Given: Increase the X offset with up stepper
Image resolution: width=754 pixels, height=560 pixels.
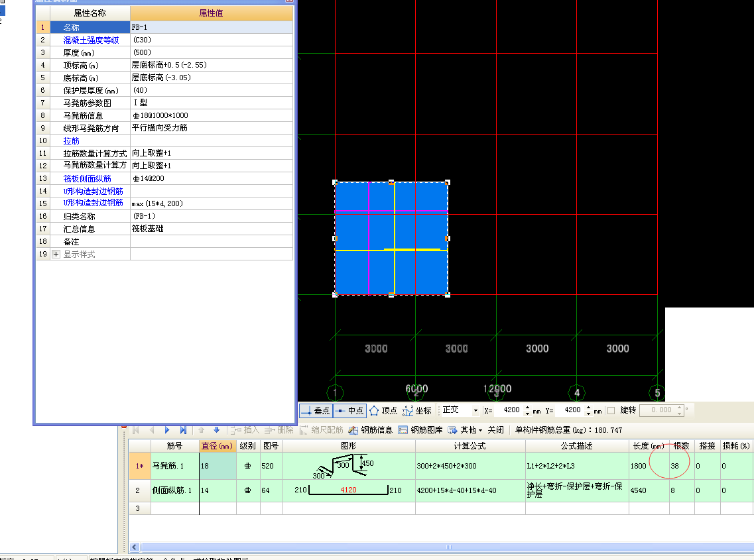Looking at the screenshot, I should [x=527, y=408].
